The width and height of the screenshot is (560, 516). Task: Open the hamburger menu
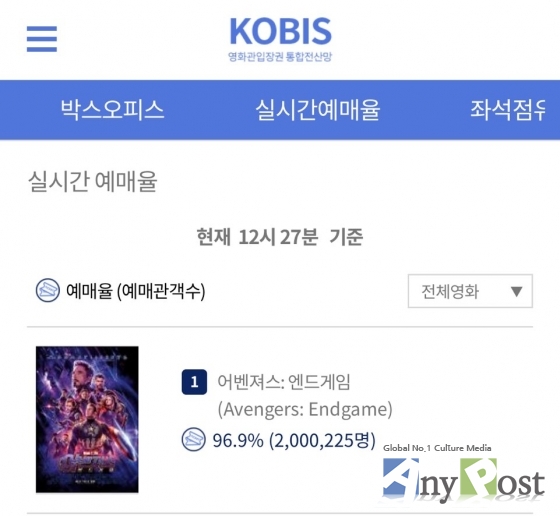point(42,39)
